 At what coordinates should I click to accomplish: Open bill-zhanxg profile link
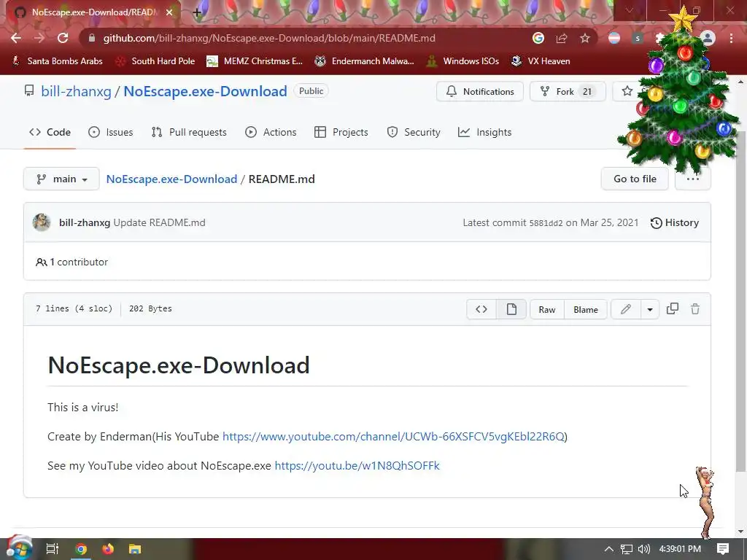(76, 91)
